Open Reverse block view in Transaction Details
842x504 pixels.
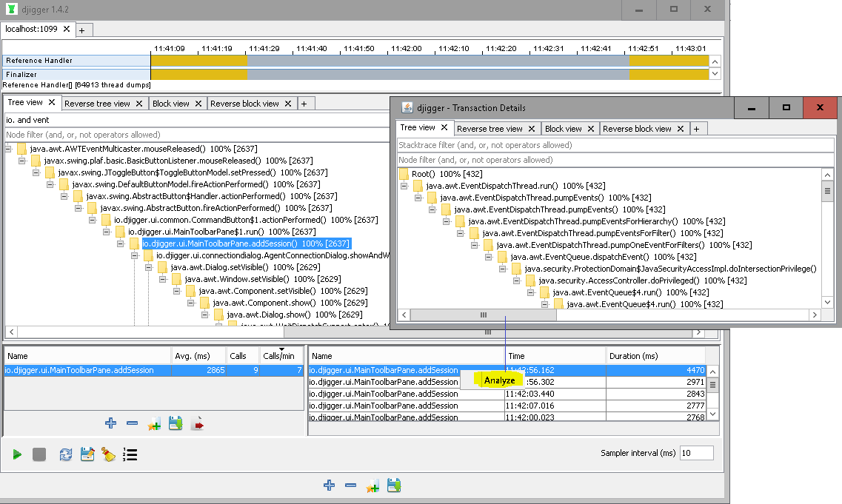pos(637,129)
